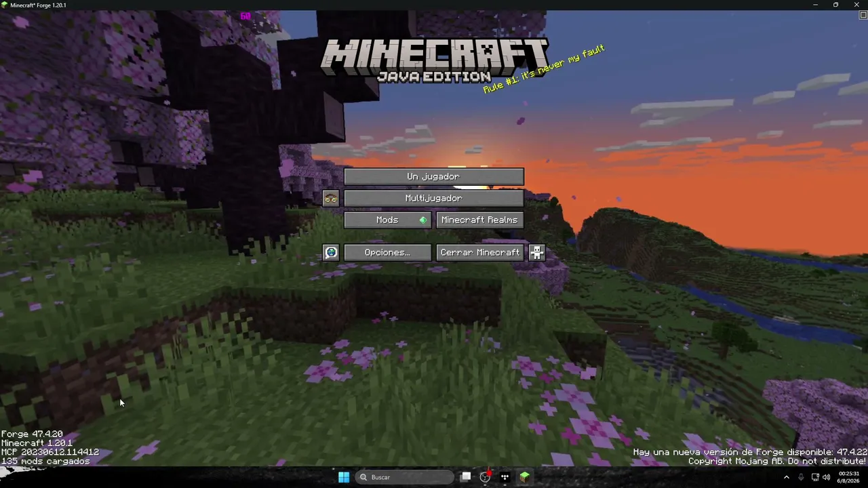The image size is (868, 488).
Task: Open the language globe icon button
Action: coord(331,252)
